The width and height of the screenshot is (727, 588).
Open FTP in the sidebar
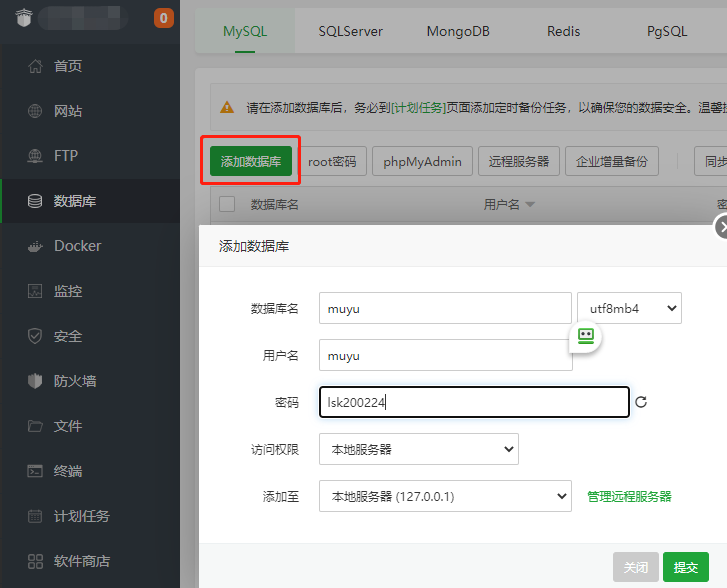[90, 156]
